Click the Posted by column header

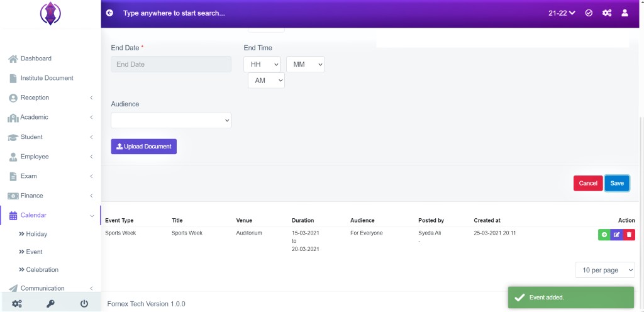pyautogui.click(x=431, y=220)
